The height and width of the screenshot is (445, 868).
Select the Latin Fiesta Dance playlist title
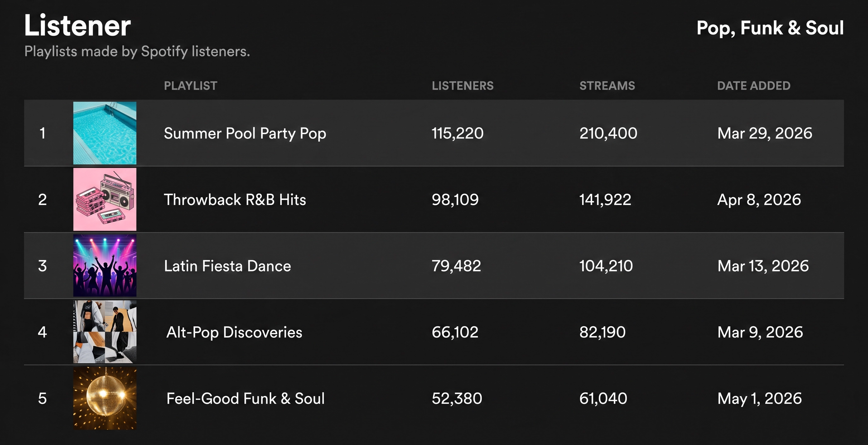[227, 266]
